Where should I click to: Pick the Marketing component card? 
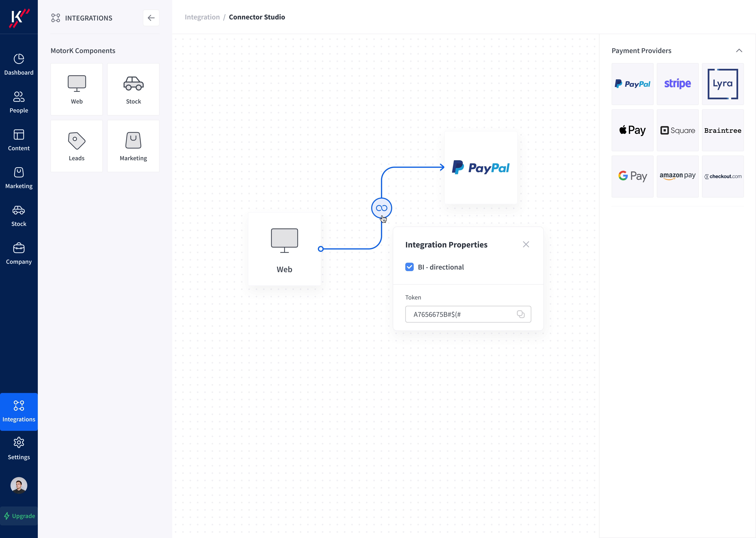133,146
